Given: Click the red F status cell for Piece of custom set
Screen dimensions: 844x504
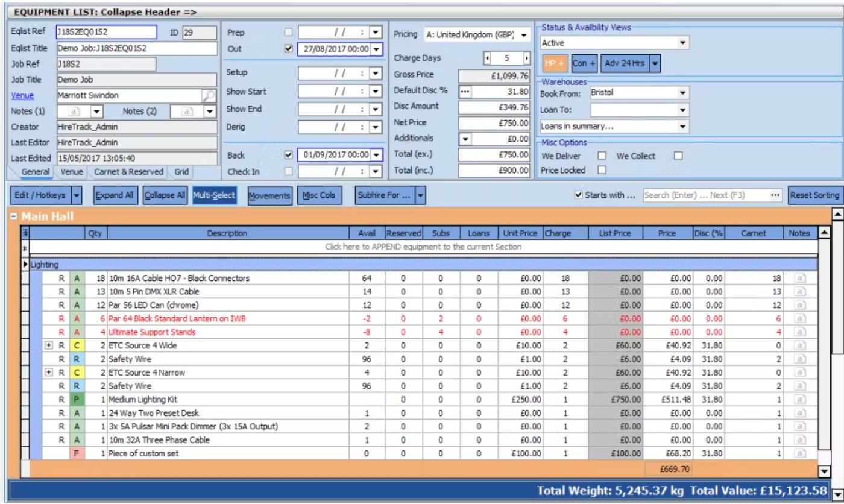Looking at the screenshot, I should (77, 453).
